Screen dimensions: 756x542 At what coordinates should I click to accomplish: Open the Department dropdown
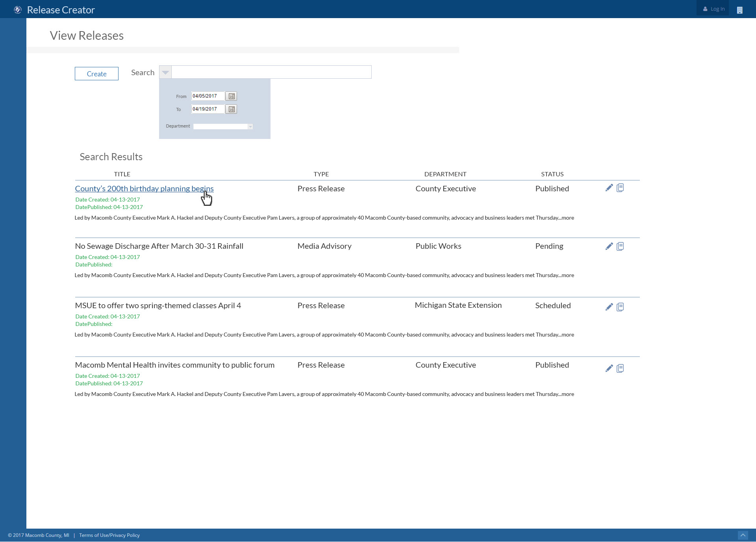250,126
